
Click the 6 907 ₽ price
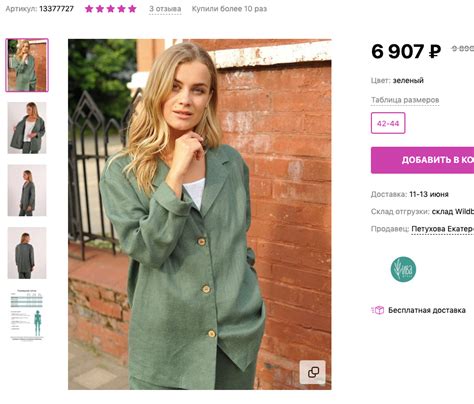tap(406, 51)
